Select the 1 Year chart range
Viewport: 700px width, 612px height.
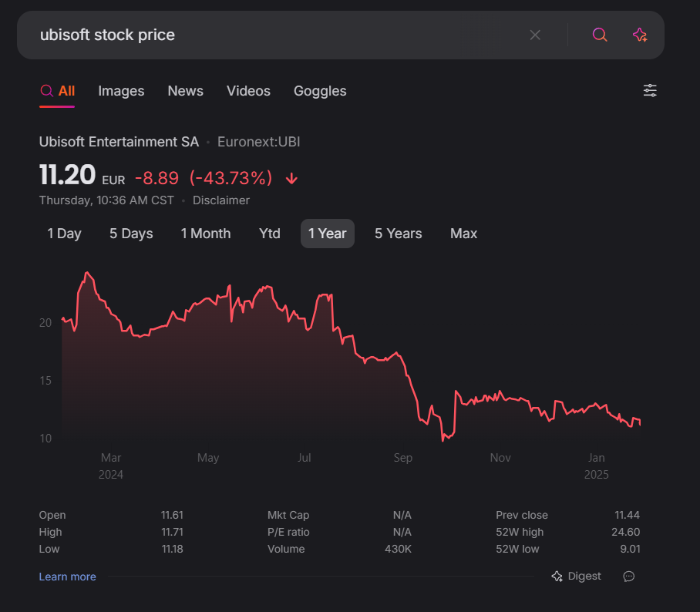coord(327,234)
